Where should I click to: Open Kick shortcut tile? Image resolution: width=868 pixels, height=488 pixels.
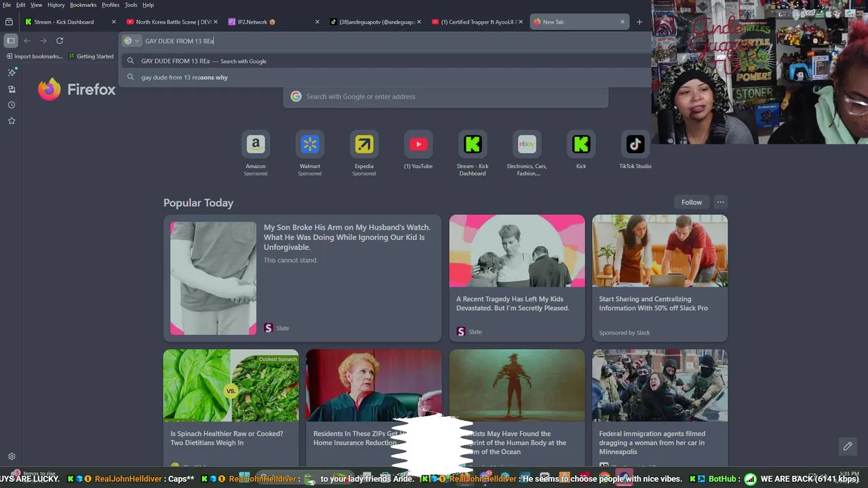coord(581,150)
